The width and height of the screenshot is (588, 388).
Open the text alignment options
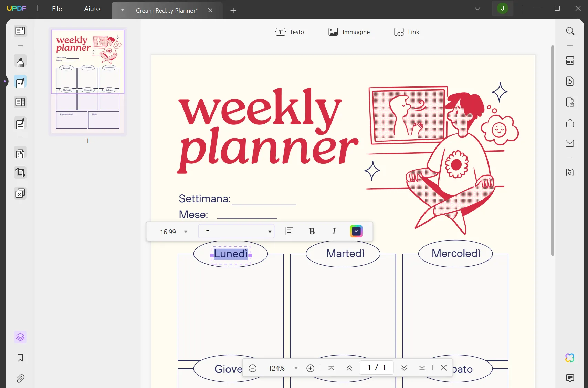(290, 231)
